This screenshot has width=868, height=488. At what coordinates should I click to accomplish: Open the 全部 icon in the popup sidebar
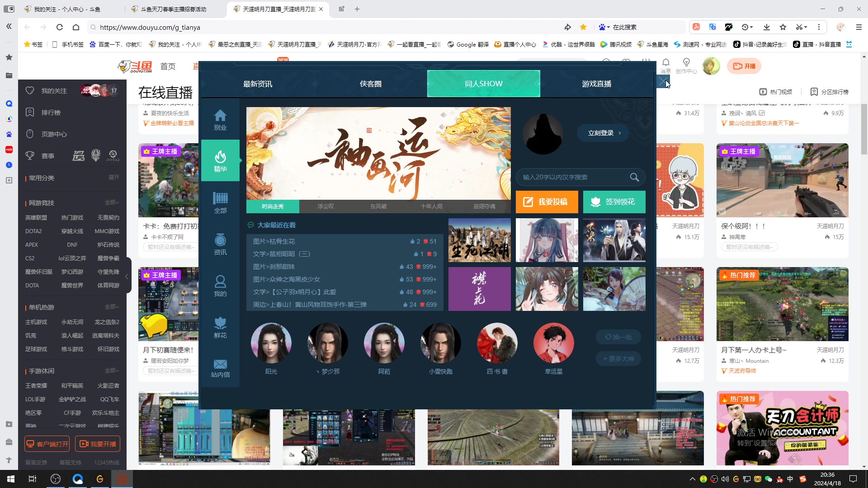(x=220, y=202)
